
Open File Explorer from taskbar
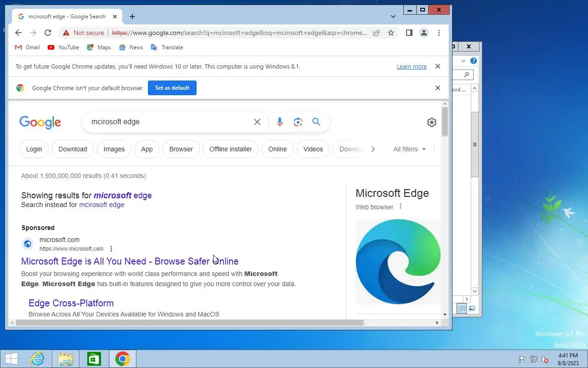[x=66, y=359]
